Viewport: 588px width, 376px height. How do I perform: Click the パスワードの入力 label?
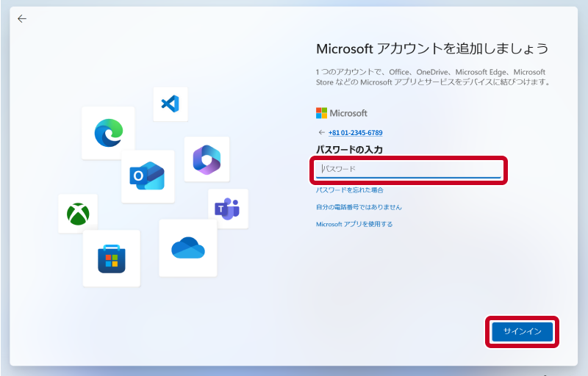click(x=350, y=150)
